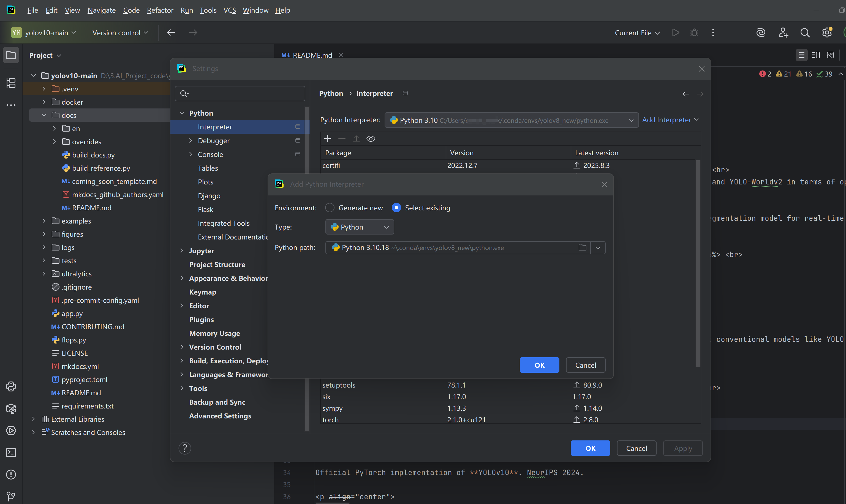Open the VCS menu
The height and width of the screenshot is (504, 846).
click(230, 10)
